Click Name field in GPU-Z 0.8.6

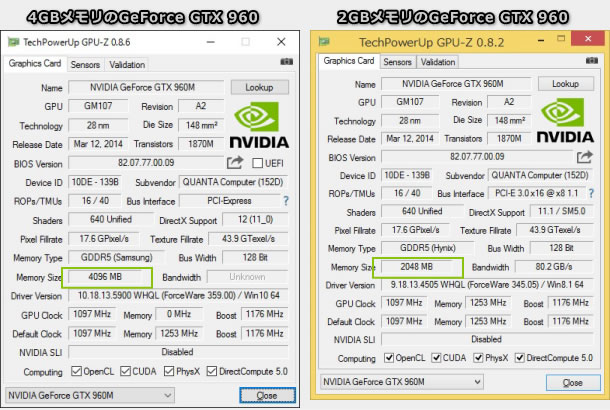(x=146, y=87)
